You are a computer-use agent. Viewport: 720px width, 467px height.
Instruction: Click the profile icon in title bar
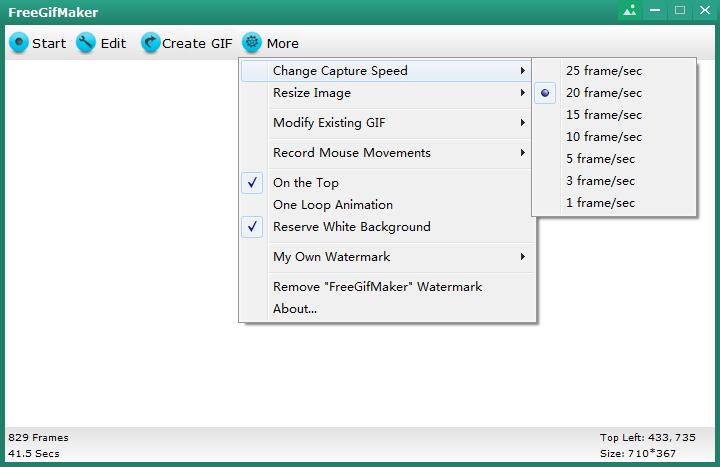tap(630, 10)
